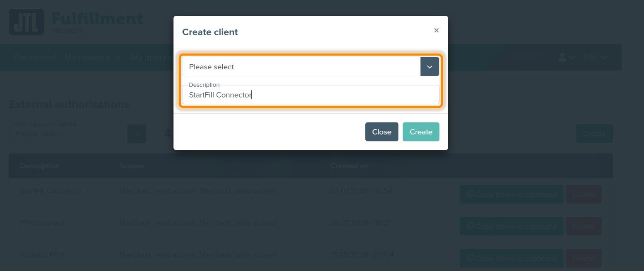Click the clipboard icon in FFN Connect row
This screenshot has width=644, height=271.
(470, 226)
